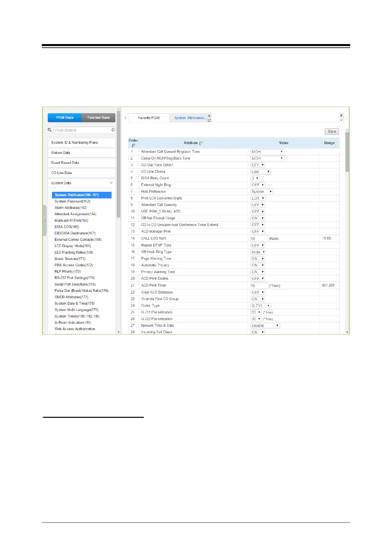The width and height of the screenshot is (392, 554).
Task: Open Web Access Authorization
Action: [75, 329]
